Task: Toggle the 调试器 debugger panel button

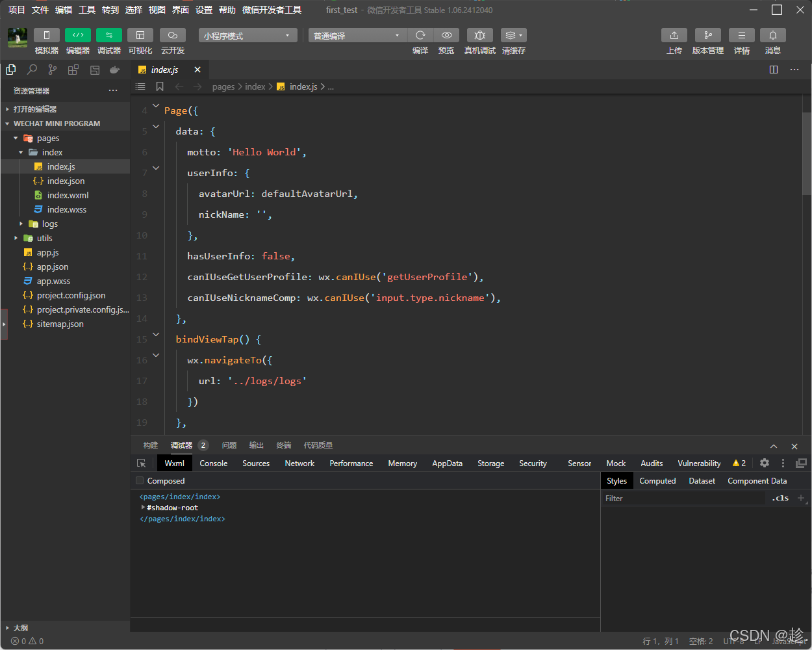Action: [x=108, y=35]
